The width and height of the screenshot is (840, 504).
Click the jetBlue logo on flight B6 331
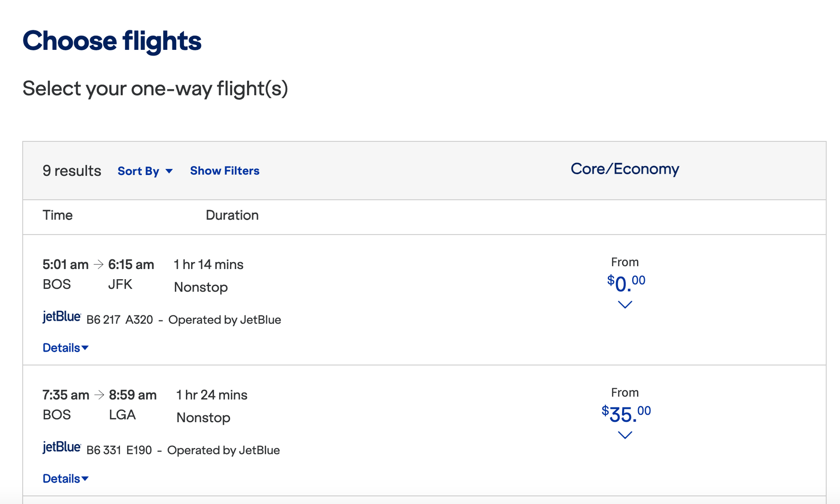(61, 447)
